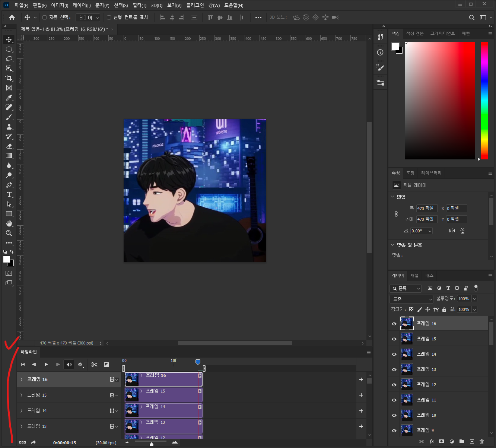The width and height of the screenshot is (496, 448).
Task: Click the timeline zoom slider handle
Action: (152, 444)
